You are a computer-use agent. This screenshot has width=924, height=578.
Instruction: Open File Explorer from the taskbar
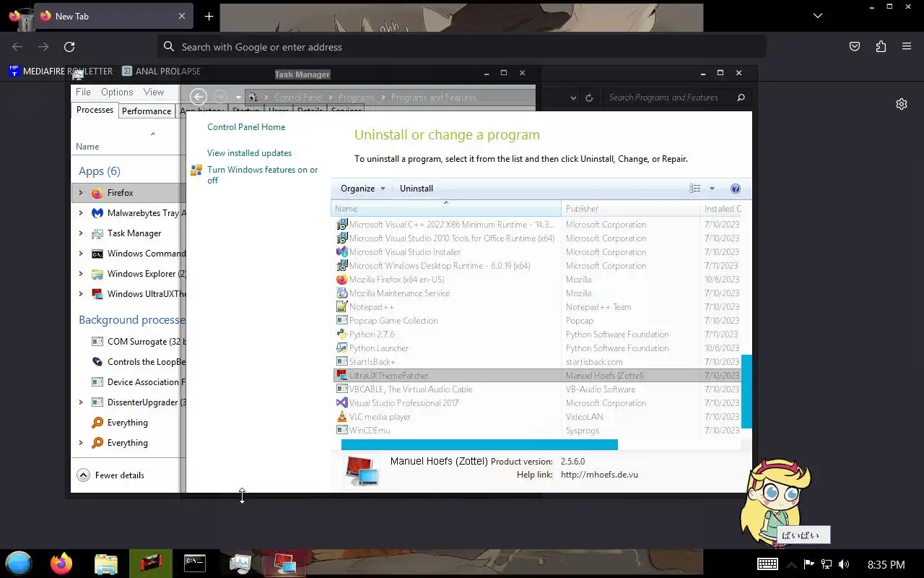106,564
